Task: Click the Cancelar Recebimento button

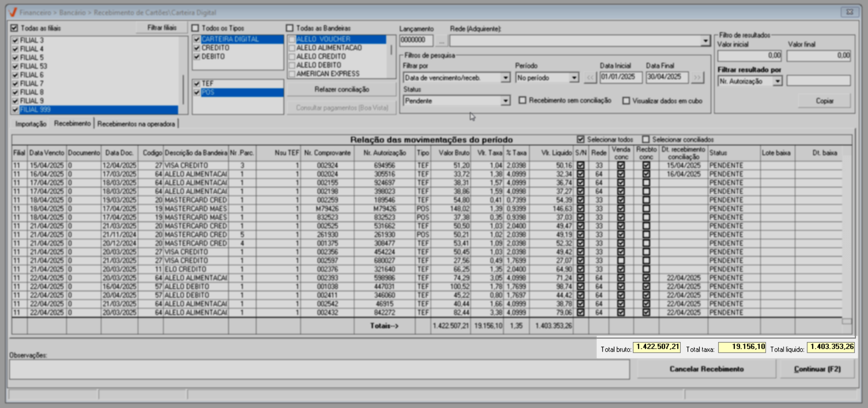Action: pyautogui.click(x=706, y=369)
